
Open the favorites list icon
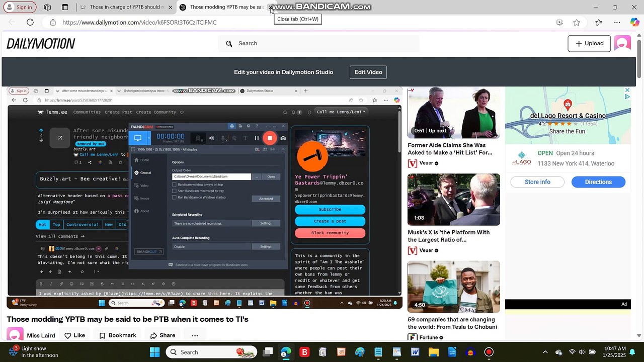click(x=598, y=22)
